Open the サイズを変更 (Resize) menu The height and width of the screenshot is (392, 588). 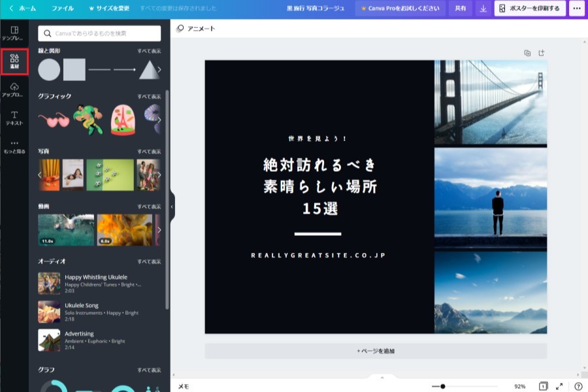108,8
